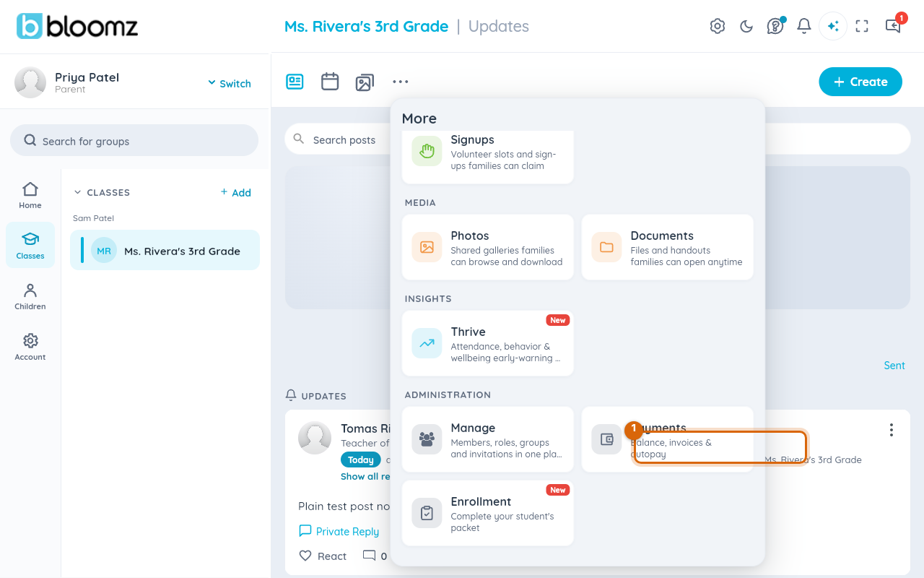The height and width of the screenshot is (578, 924).
Task: Open the post comments bubble icon
Action: (x=370, y=556)
